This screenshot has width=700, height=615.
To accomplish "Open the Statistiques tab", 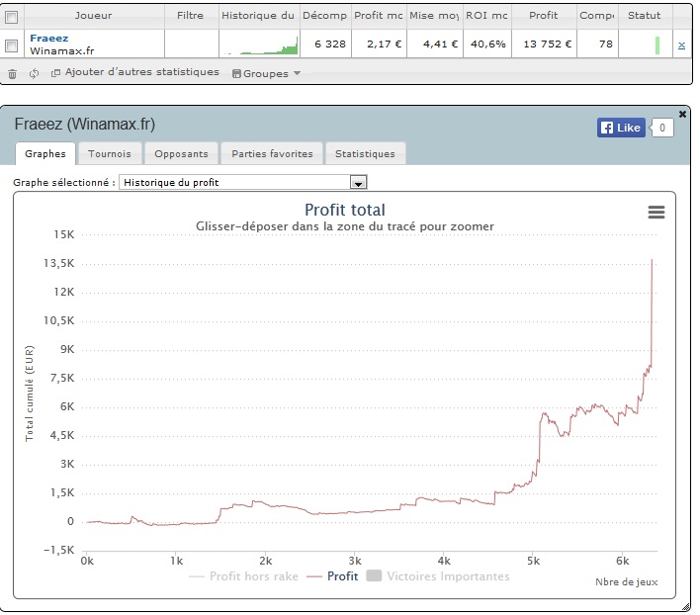I will pos(365,153).
